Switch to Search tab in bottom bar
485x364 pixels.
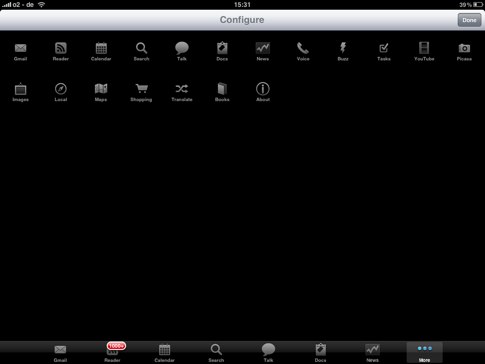[x=216, y=353]
